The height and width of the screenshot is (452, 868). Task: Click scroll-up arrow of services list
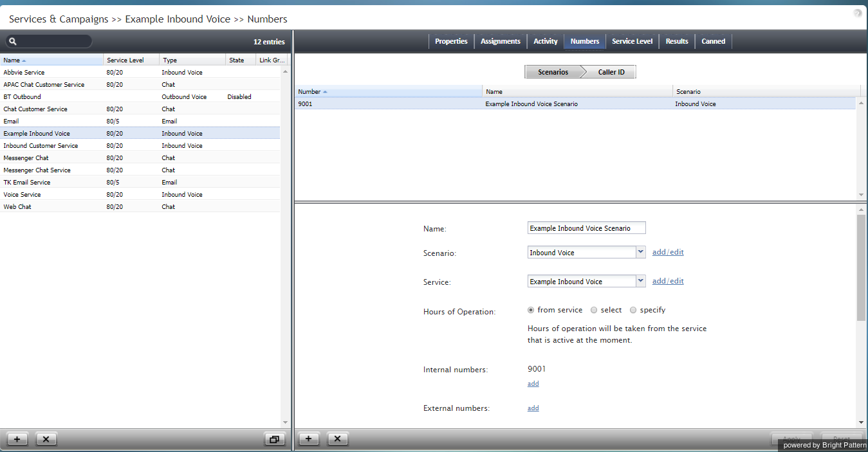[285, 72]
